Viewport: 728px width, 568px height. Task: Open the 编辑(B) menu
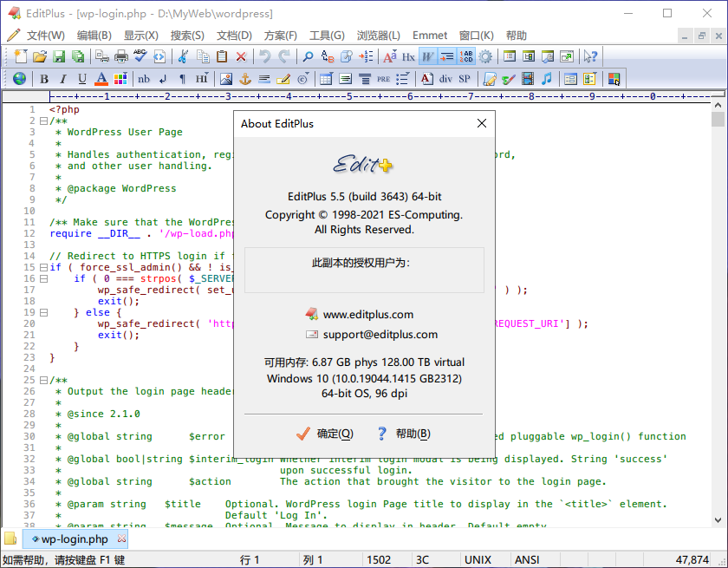pos(94,36)
